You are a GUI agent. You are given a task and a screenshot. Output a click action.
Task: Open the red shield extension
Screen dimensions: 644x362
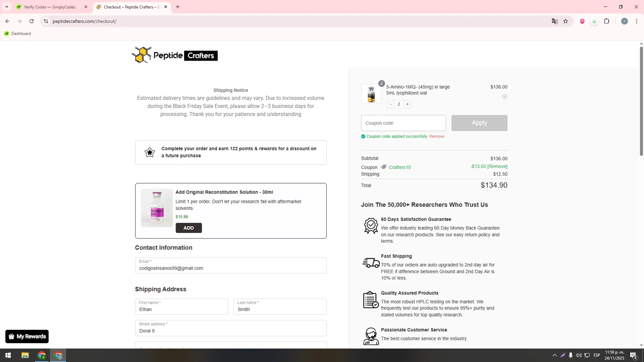(x=582, y=21)
